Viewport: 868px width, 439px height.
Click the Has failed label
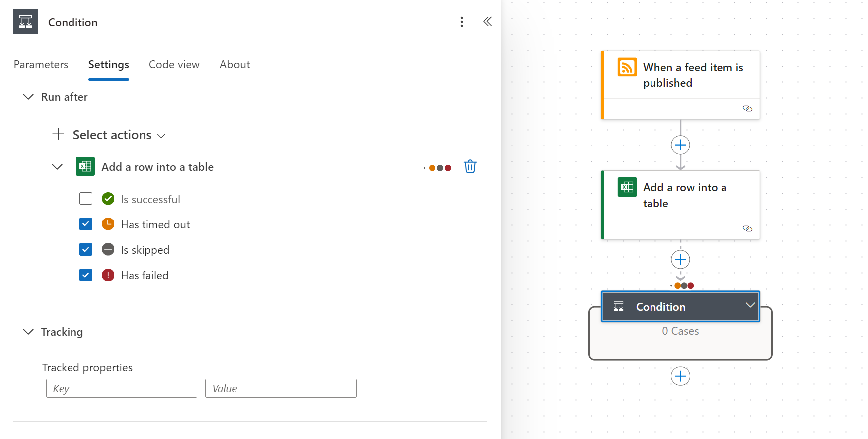point(145,275)
